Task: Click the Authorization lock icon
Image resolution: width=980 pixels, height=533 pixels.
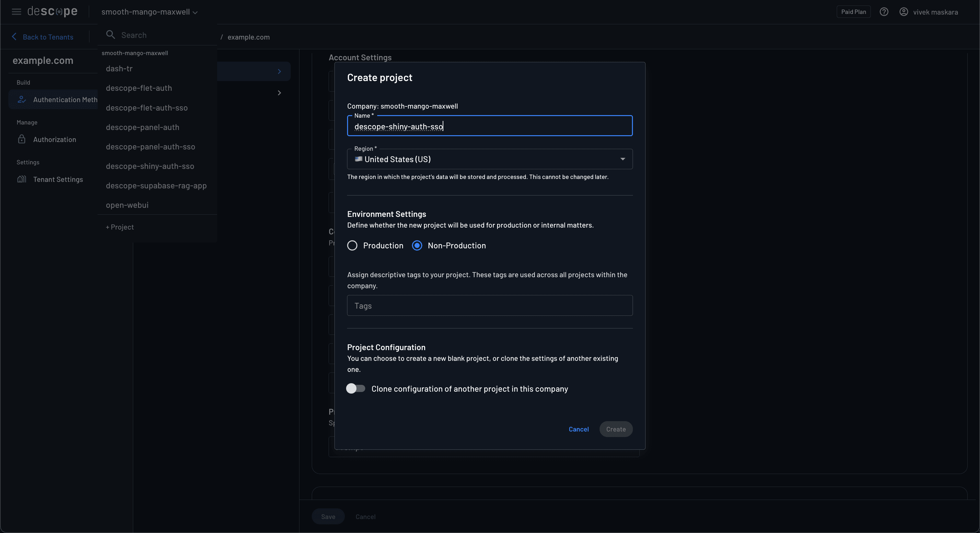Action: pyautogui.click(x=22, y=139)
